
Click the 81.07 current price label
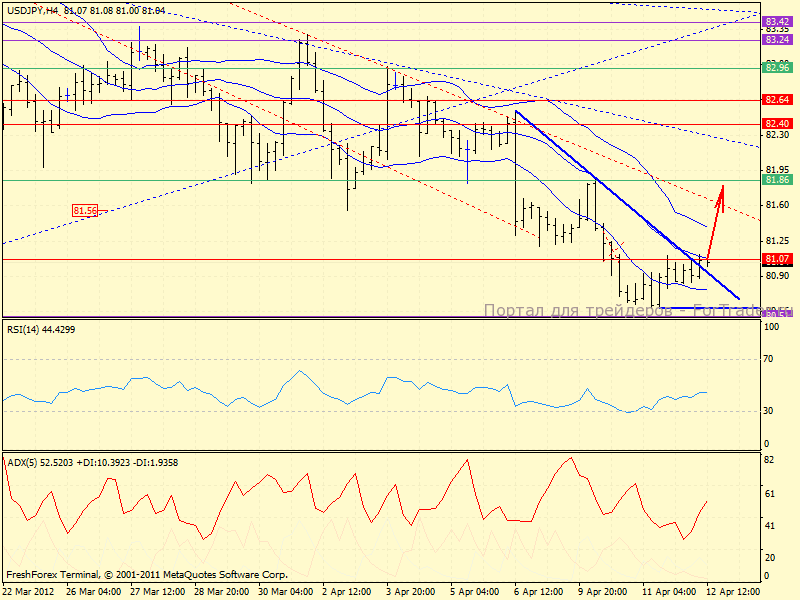click(777, 259)
